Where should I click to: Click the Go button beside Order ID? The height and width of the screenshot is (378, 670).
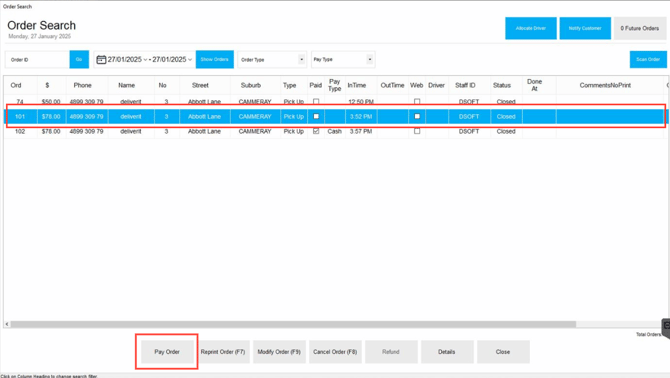pyautogui.click(x=79, y=59)
